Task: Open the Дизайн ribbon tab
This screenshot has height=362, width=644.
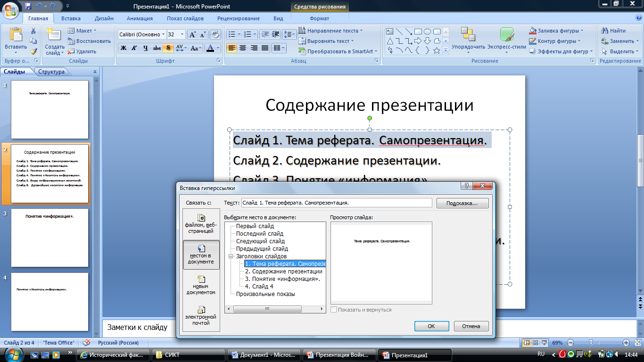Action: click(x=104, y=18)
